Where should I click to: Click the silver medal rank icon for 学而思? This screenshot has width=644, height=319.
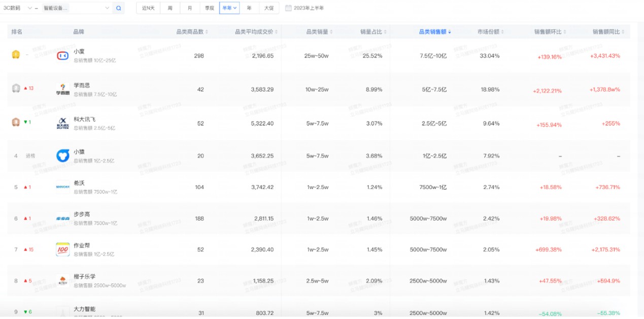pyautogui.click(x=16, y=88)
